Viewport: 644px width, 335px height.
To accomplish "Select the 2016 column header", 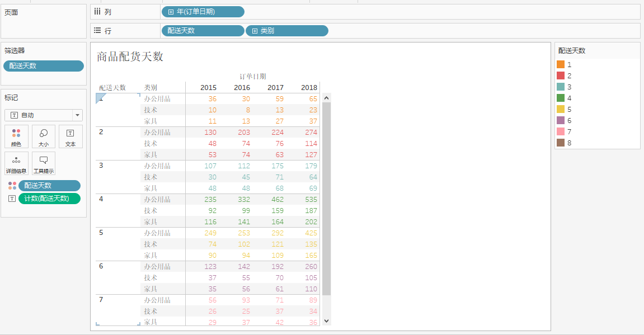I will [242, 87].
